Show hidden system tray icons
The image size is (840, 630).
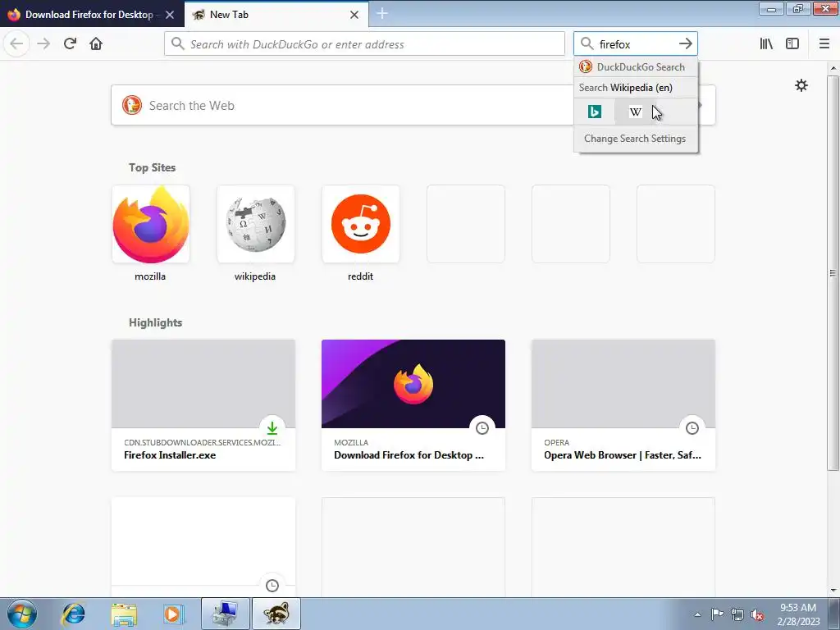[x=697, y=614]
